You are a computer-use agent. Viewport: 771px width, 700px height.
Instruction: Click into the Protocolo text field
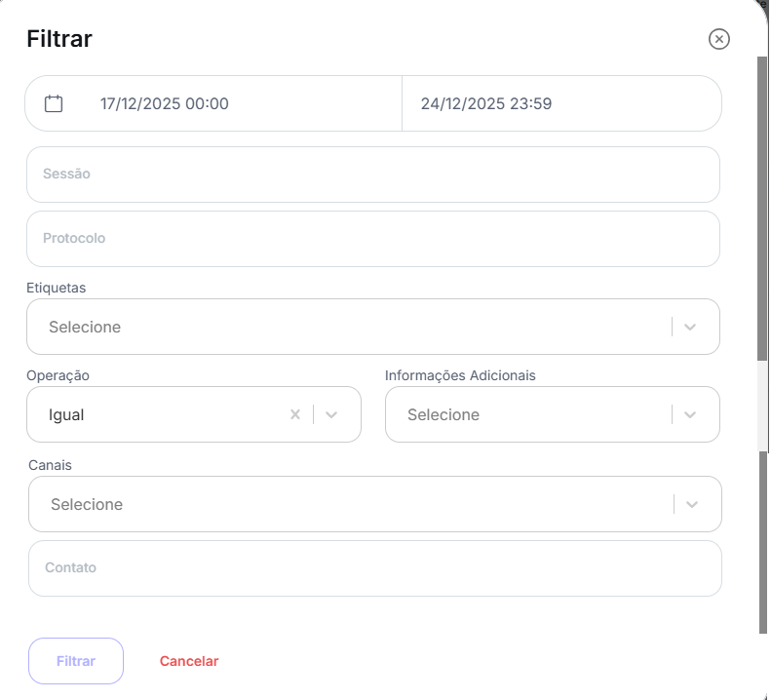(373, 239)
